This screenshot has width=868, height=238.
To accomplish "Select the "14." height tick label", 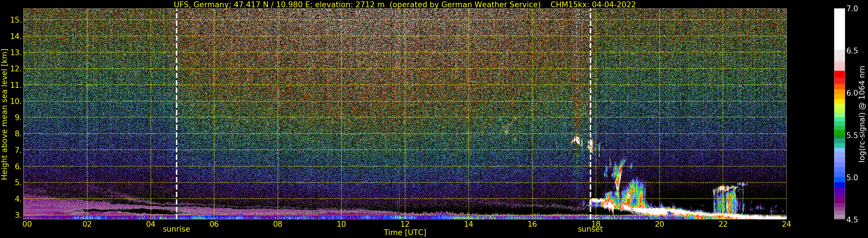I will pyautogui.click(x=16, y=36).
